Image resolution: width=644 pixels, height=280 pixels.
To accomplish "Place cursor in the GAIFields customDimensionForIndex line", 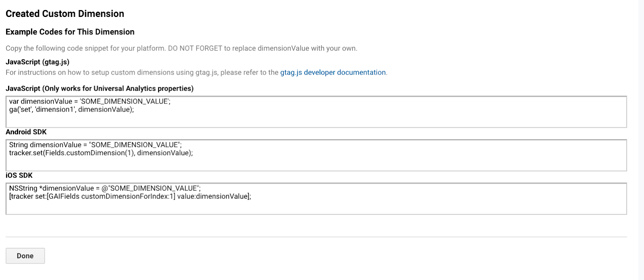I will 130,197.
